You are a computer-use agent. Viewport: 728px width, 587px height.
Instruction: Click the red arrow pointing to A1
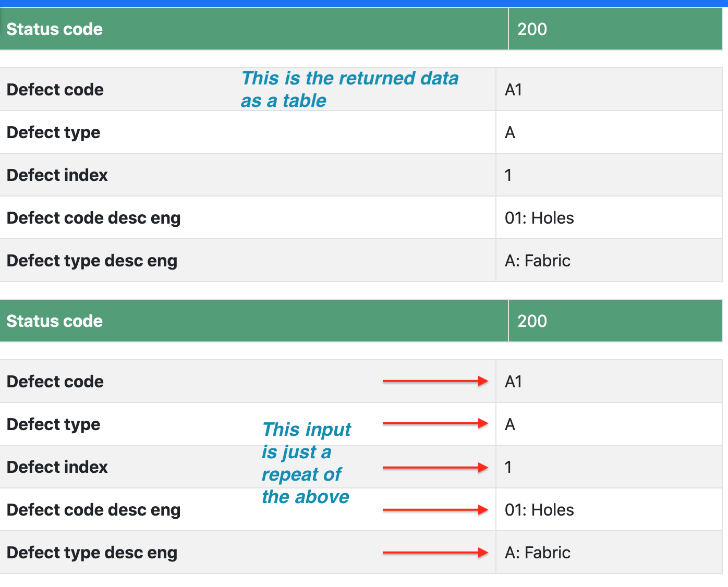(x=435, y=382)
